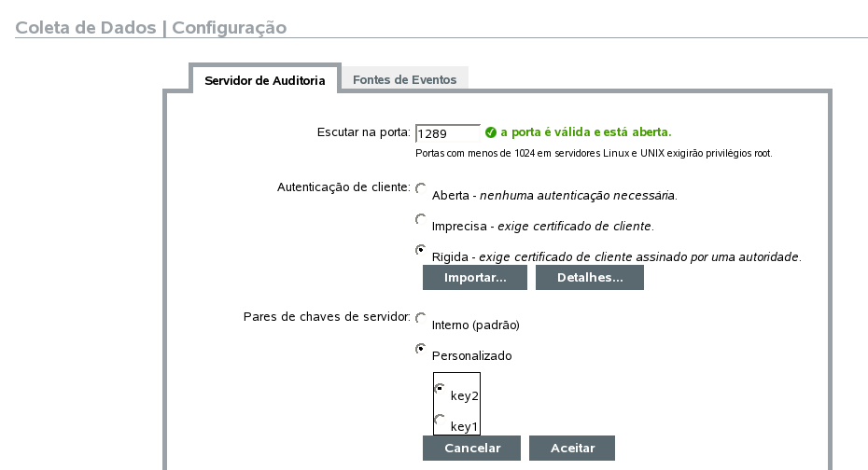This screenshot has height=470, width=868.
Task: Click the 'Coleta de Dados | Configuração' heading
Action: click(151, 27)
